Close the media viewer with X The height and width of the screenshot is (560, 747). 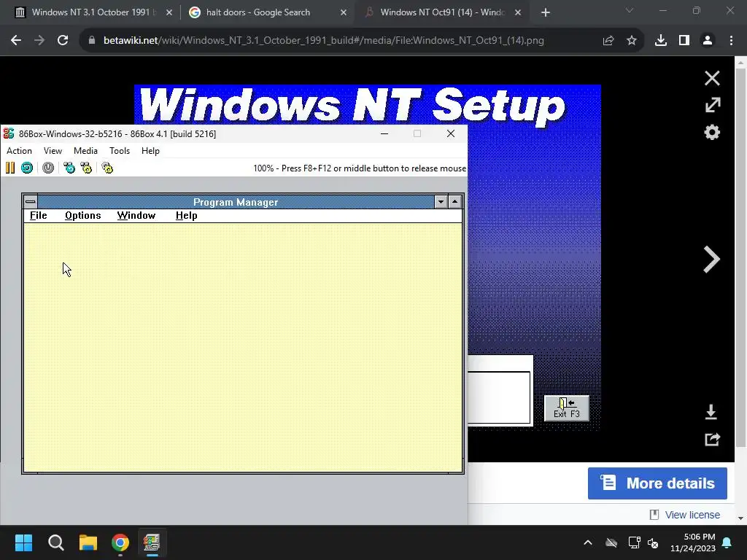click(x=712, y=78)
